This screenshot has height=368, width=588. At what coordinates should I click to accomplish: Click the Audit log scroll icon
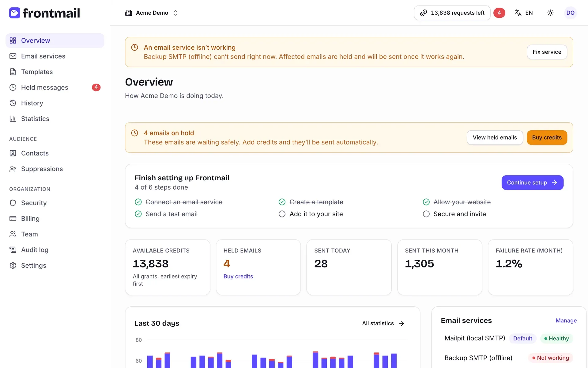[x=13, y=250]
